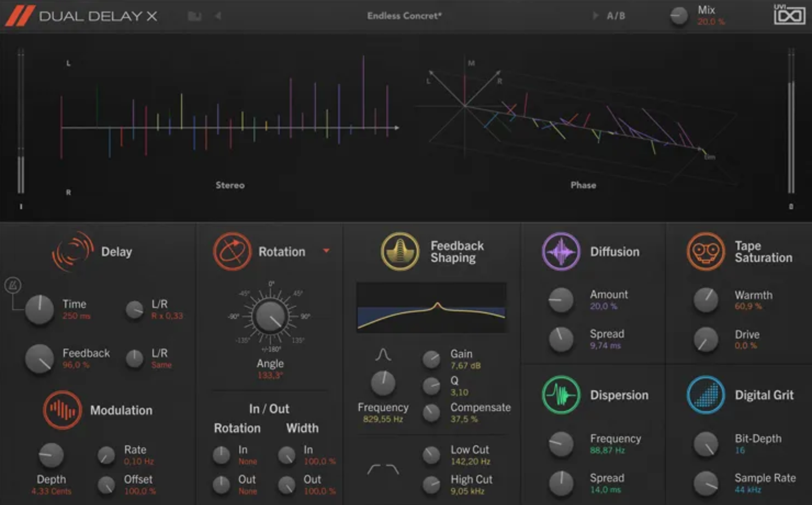
Task: Go to the next preset arrow
Action: [595, 16]
